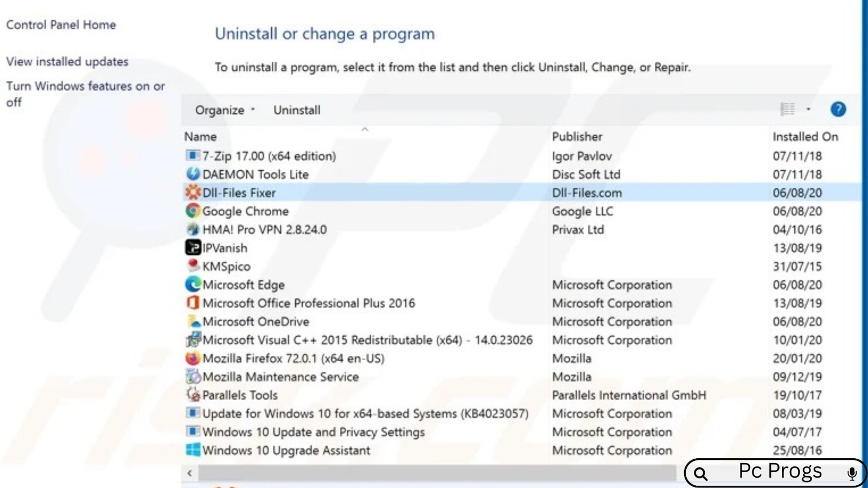868x488 pixels.
Task: Click the Uninstall toolbar button
Action: [297, 110]
